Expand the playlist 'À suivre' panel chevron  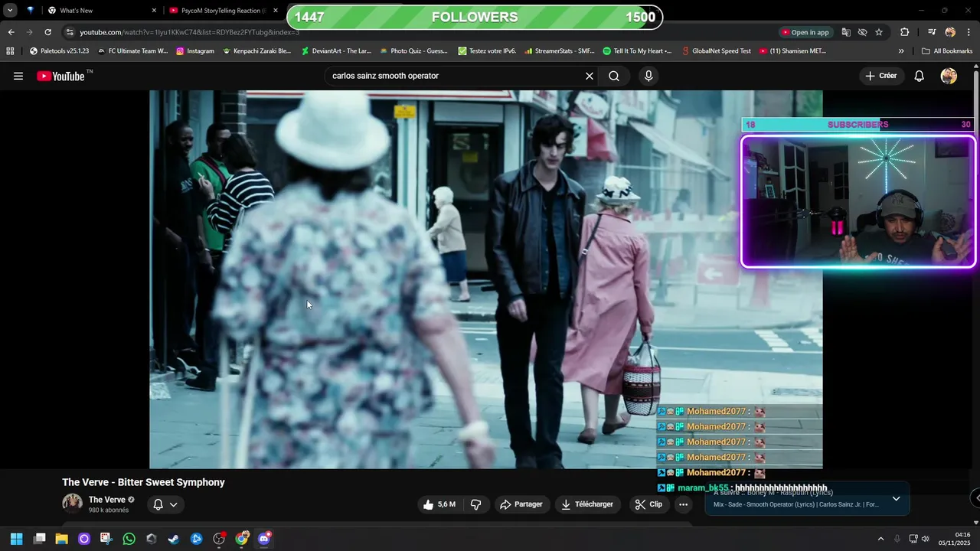[896, 499]
